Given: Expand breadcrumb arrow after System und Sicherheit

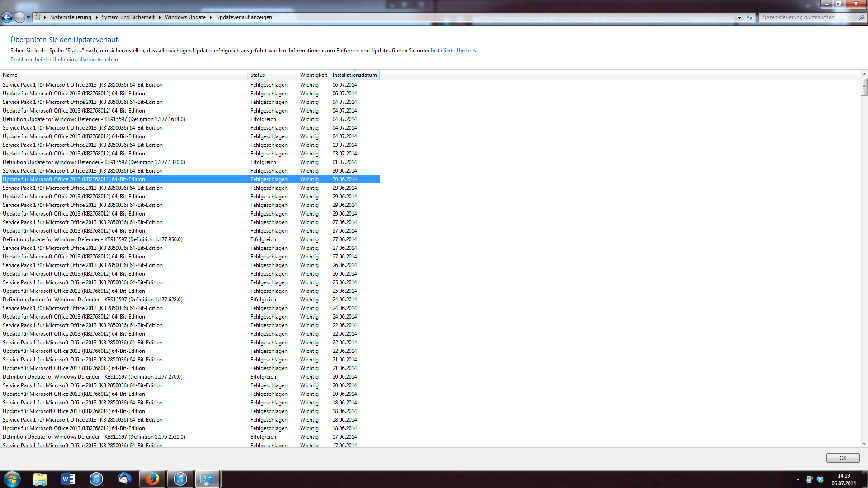Looking at the screenshot, I should click(160, 17).
